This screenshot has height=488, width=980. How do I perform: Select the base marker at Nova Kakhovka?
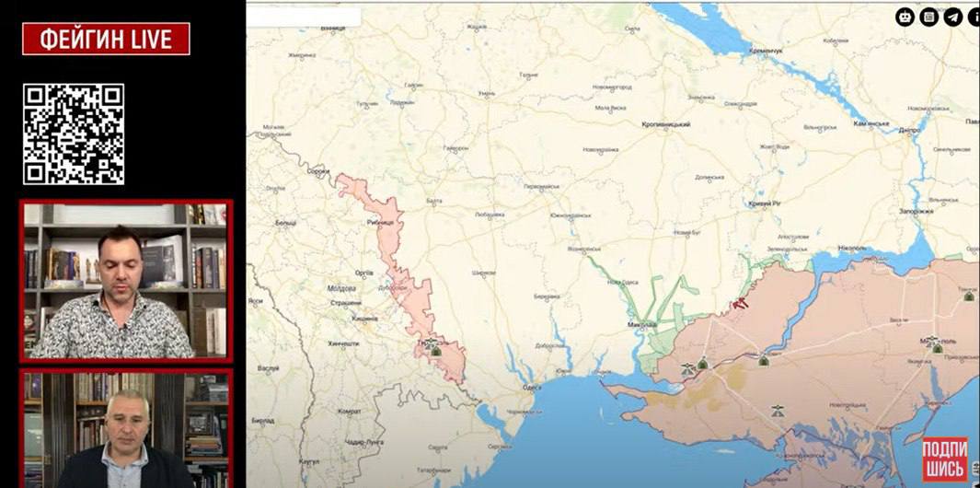[764, 359]
